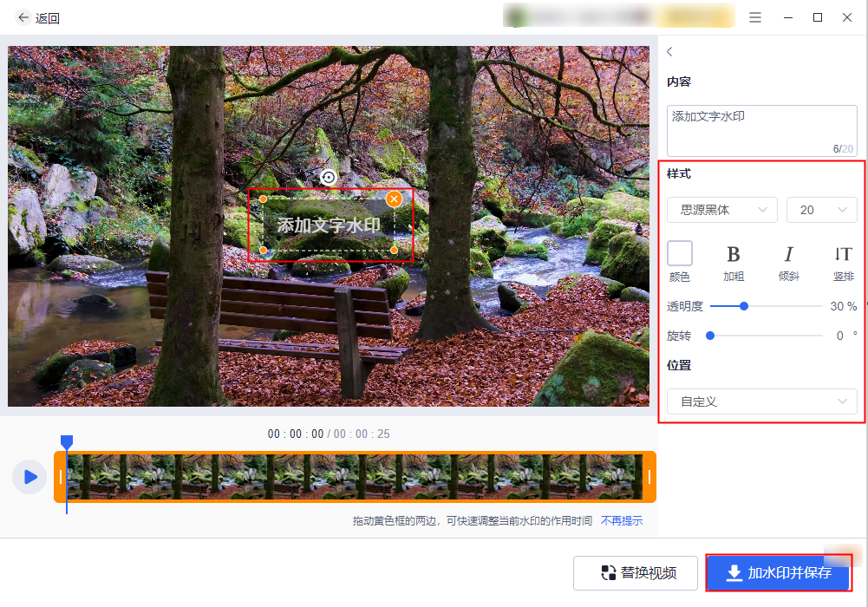
Task: Click the rotation (旋转) slider handle
Action: 710,336
